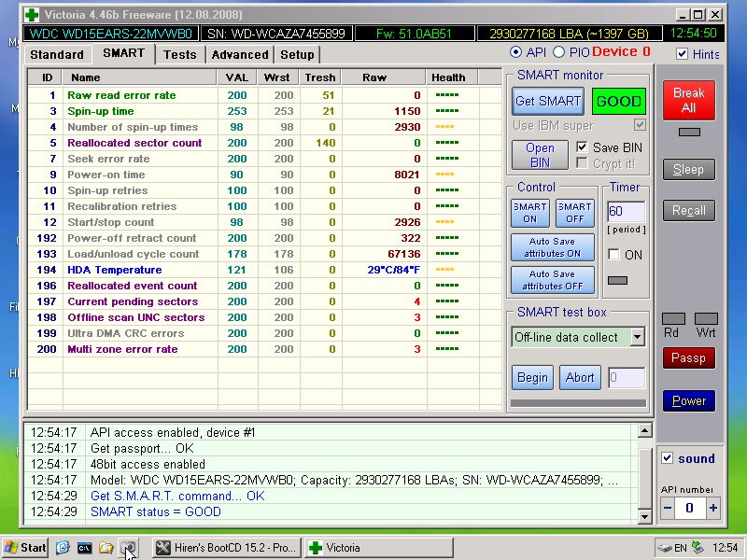Put the drive to Sleep
Screen dimensions: 747x560
point(688,170)
